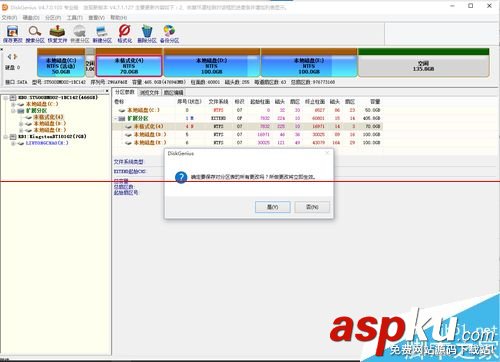Click the 405.0GB capacity cell
The height and width of the screenshot is (362, 500).
pyautogui.click(x=372, y=118)
